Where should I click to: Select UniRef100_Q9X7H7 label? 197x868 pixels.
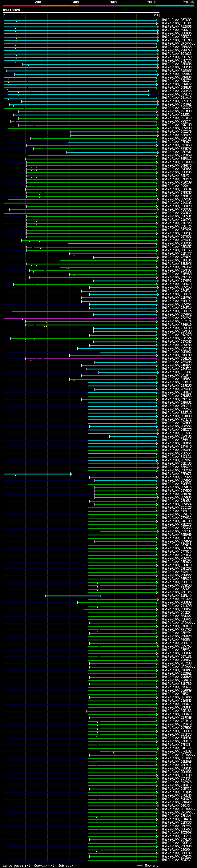(x=177, y=531)
